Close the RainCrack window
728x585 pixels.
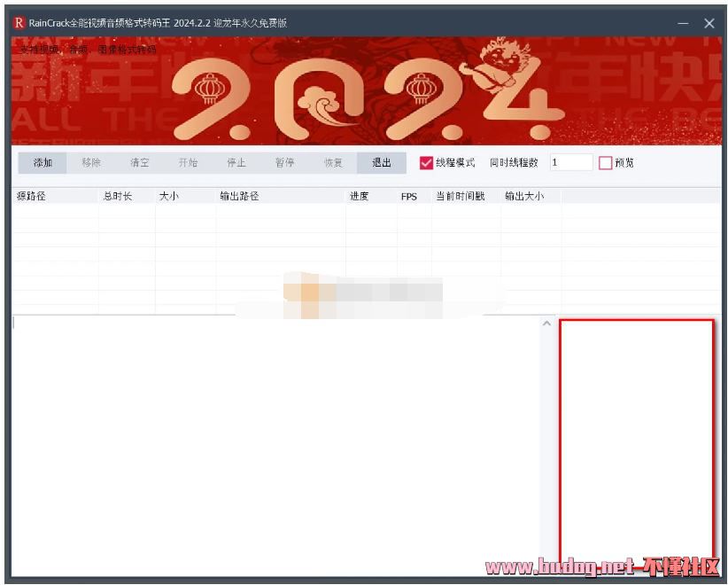(x=709, y=23)
